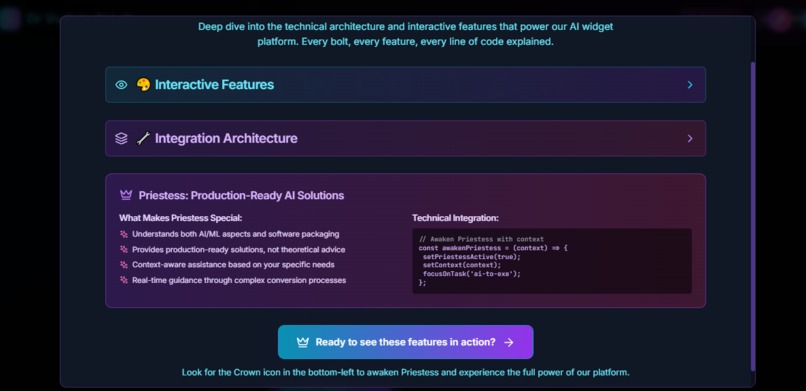Click sparkle icon beside Real-time guidance
The width and height of the screenshot is (806, 391).
124,281
